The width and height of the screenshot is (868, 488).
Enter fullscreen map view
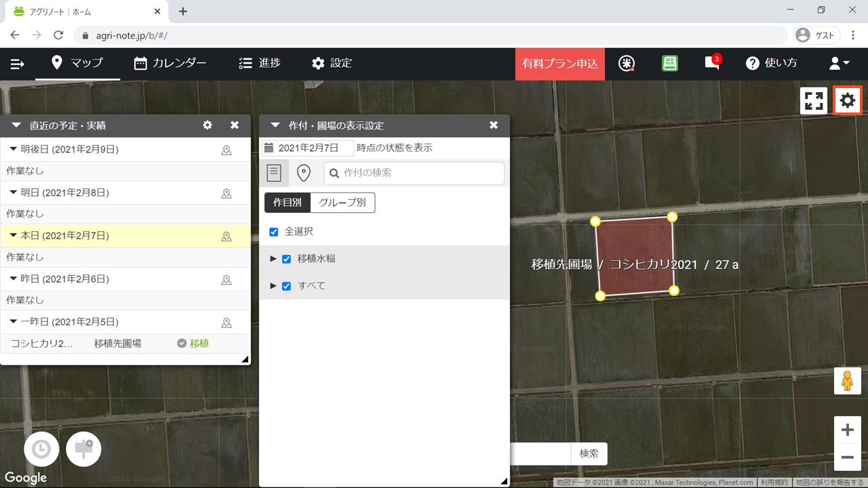pyautogui.click(x=814, y=101)
